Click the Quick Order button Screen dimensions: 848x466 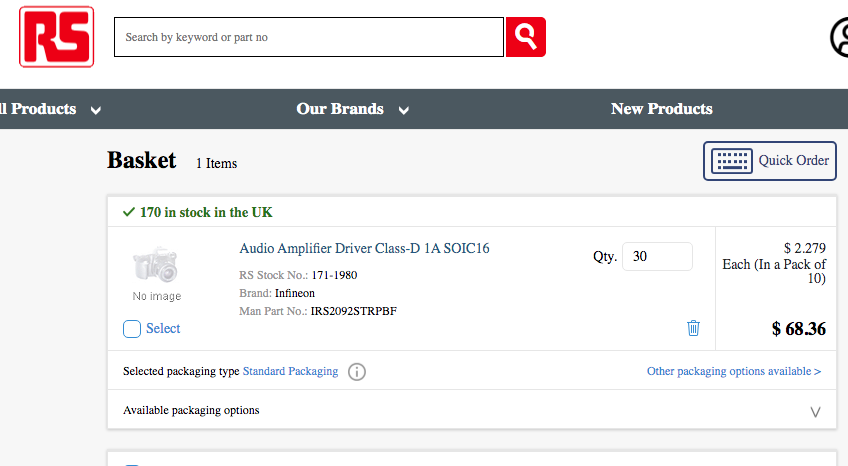pyautogui.click(x=770, y=161)
